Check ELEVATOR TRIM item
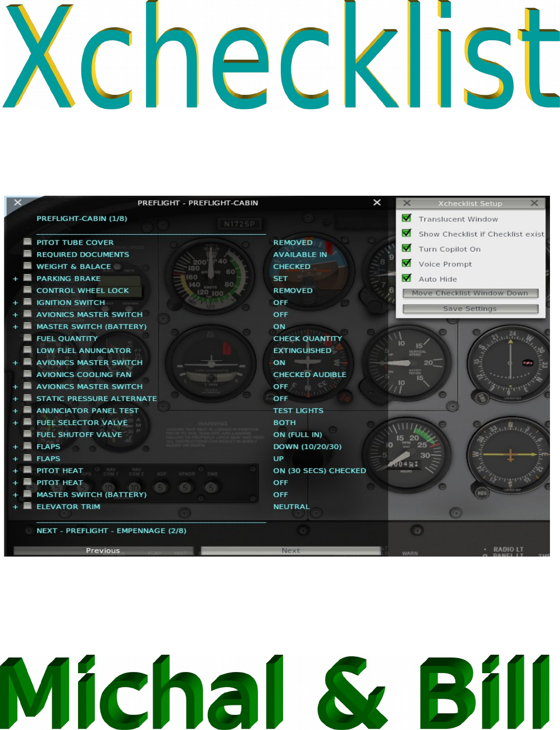This screenshot has width=560, height=730. click(27, 506)
